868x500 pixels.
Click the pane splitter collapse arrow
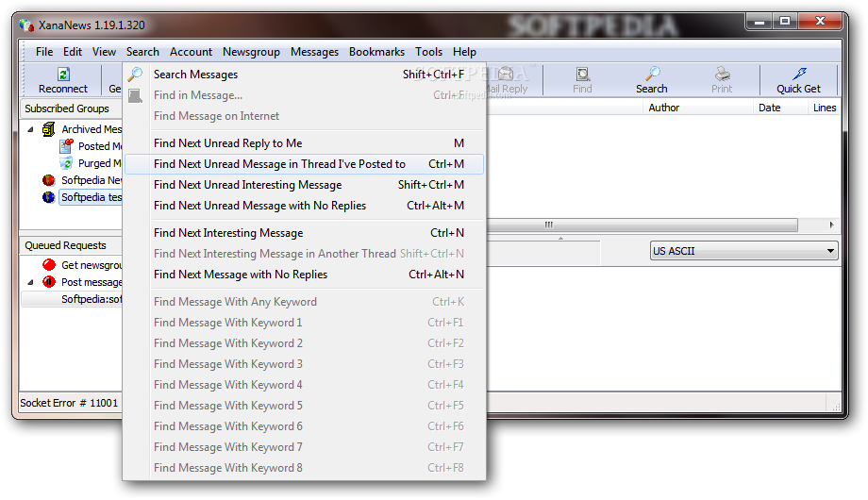pos(560,238)
